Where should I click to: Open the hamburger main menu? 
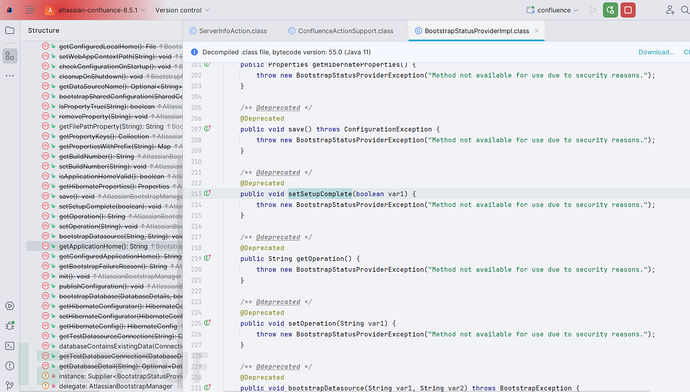point(29,10)
